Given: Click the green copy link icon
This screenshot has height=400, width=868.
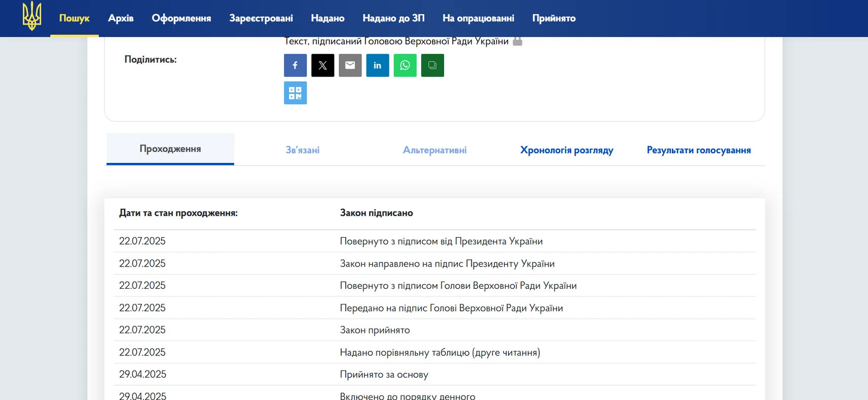Looking at the screenshot, I should tap(432, 65).
